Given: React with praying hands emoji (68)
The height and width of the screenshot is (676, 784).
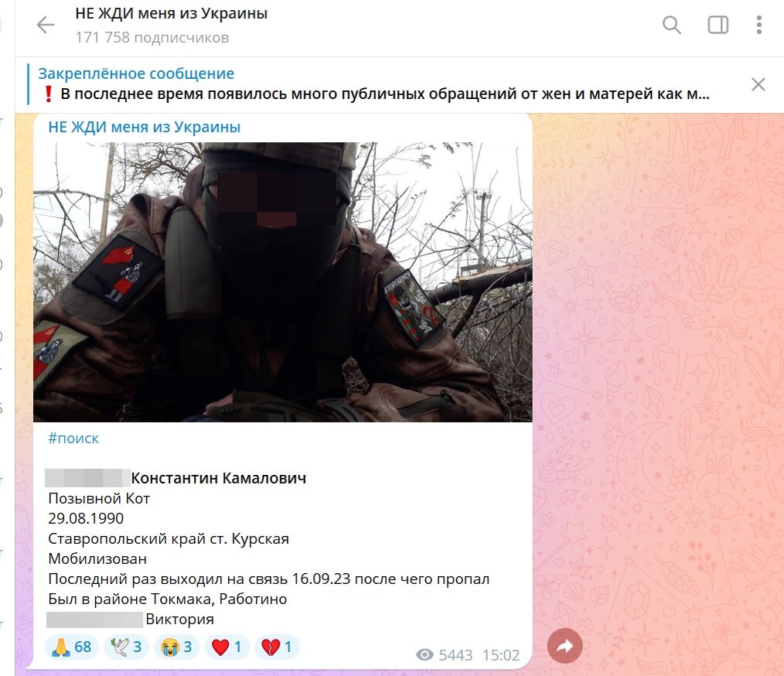Looking at the screenshot, I should pos(71,647).
